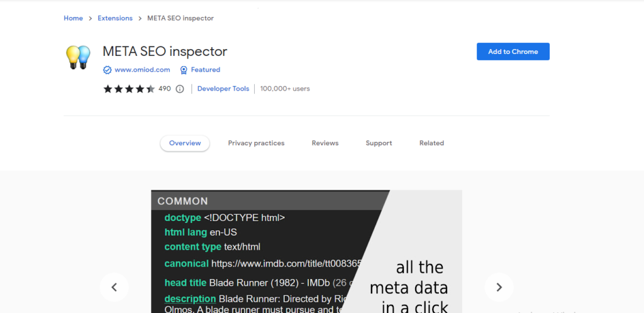Click the canonical URL line in screenshot

tap(263, 263)
